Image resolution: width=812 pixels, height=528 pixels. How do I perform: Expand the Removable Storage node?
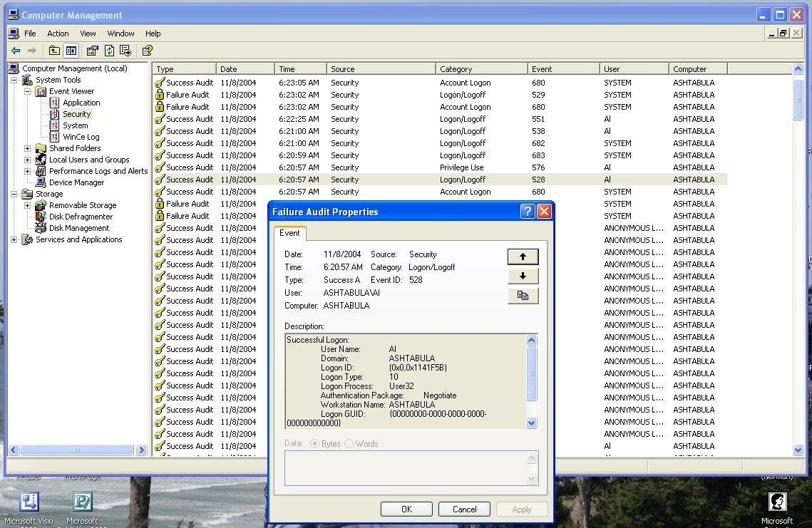point(27,205)
